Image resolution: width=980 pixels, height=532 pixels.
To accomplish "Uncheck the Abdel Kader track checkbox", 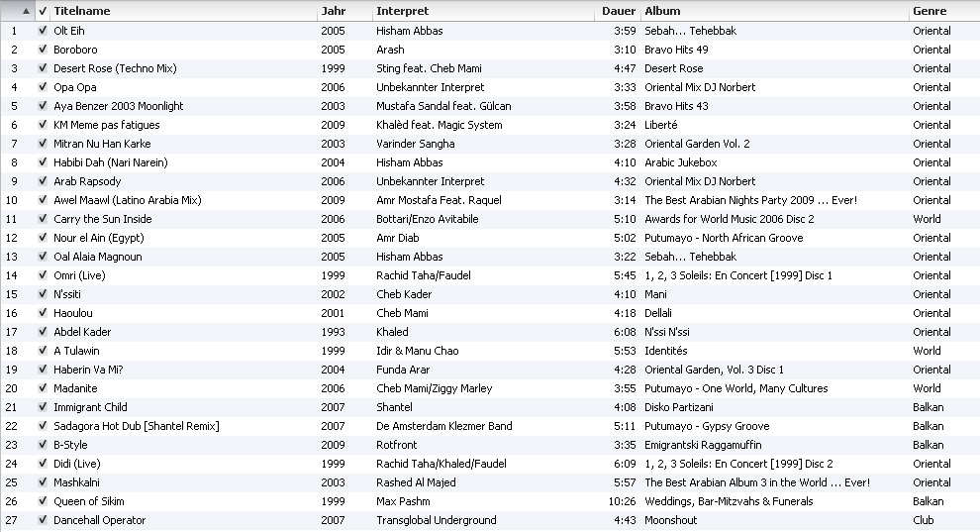I will 43,332.
